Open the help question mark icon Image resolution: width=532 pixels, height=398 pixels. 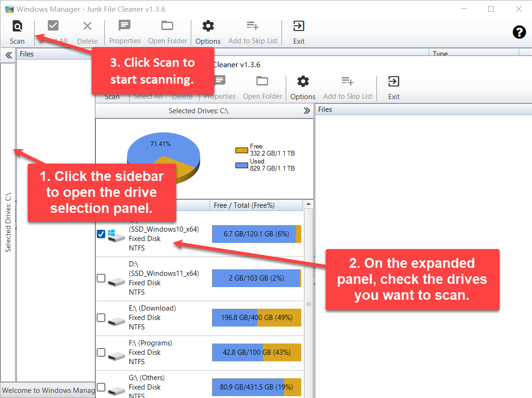[x=519, y=32]
